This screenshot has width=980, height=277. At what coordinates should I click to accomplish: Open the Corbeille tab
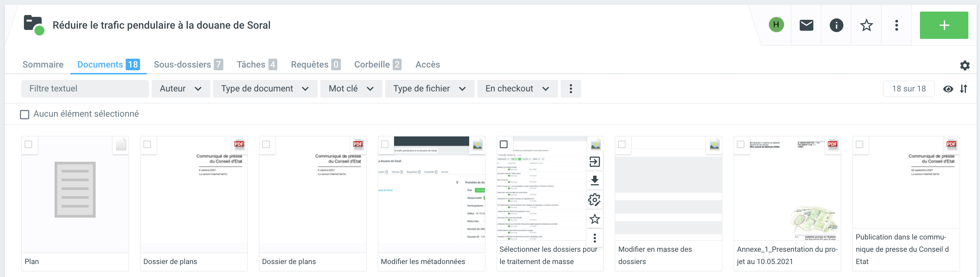tap(377, 64)
